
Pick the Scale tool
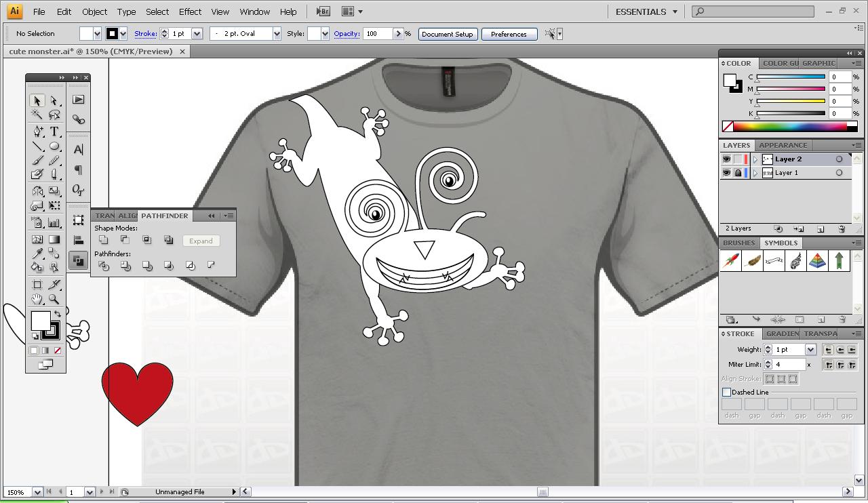54,192
